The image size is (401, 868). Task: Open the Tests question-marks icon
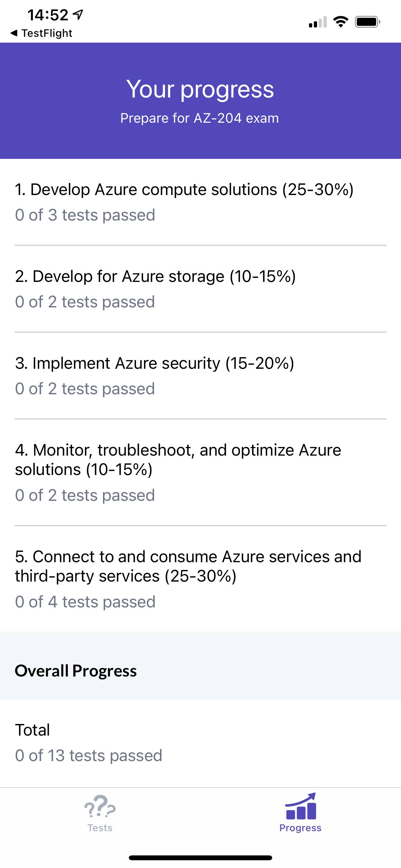point(100,806)
